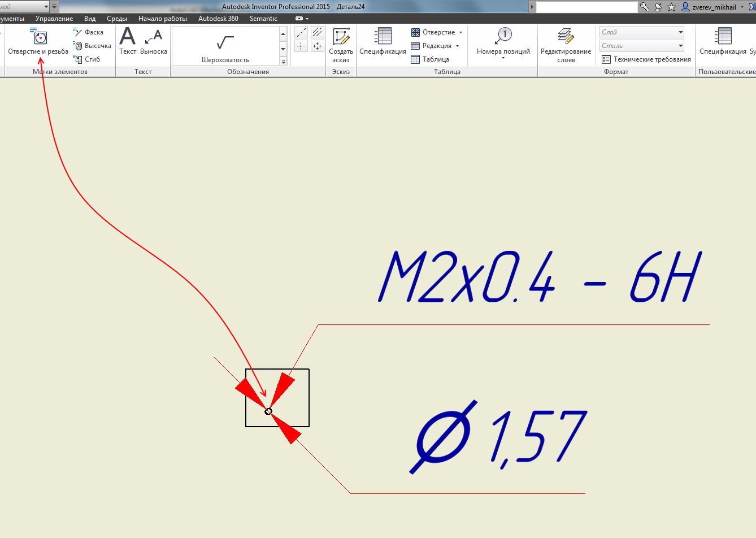The height and width of the screenshot is (538, 756).
Task: Click the Отверстие hole table tool
Action: pyautogui.click(x=433, y=32)
